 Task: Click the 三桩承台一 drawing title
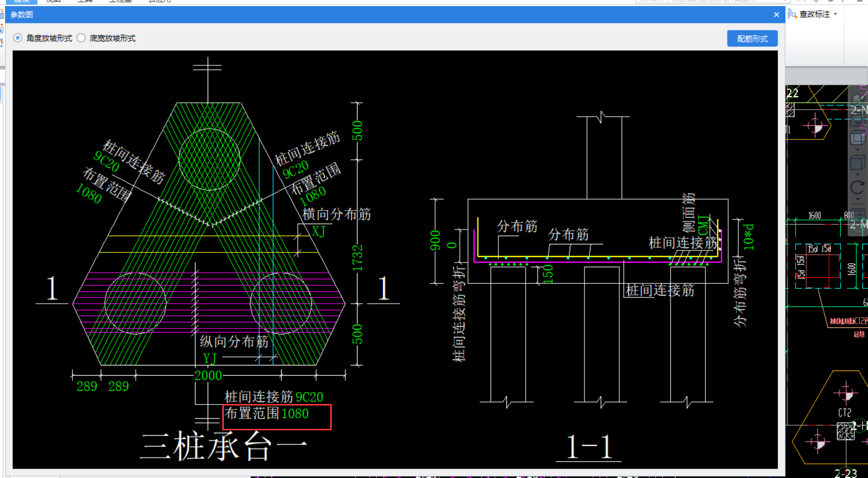coord(224,447)
